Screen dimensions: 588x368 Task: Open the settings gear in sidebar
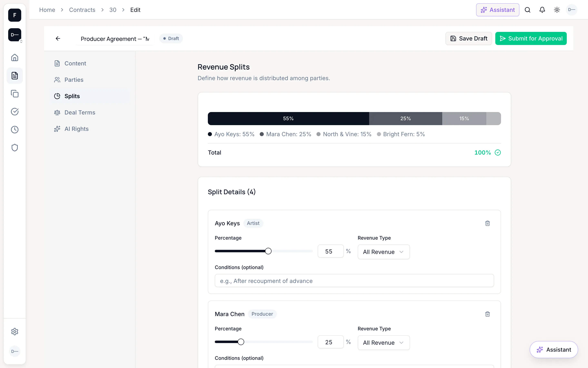point(14,331)
